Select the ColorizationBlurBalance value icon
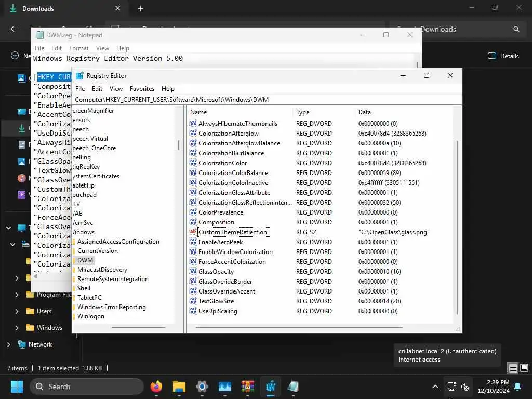The width and height of the screenshot is (532, 399). click(x=193, y=153)
